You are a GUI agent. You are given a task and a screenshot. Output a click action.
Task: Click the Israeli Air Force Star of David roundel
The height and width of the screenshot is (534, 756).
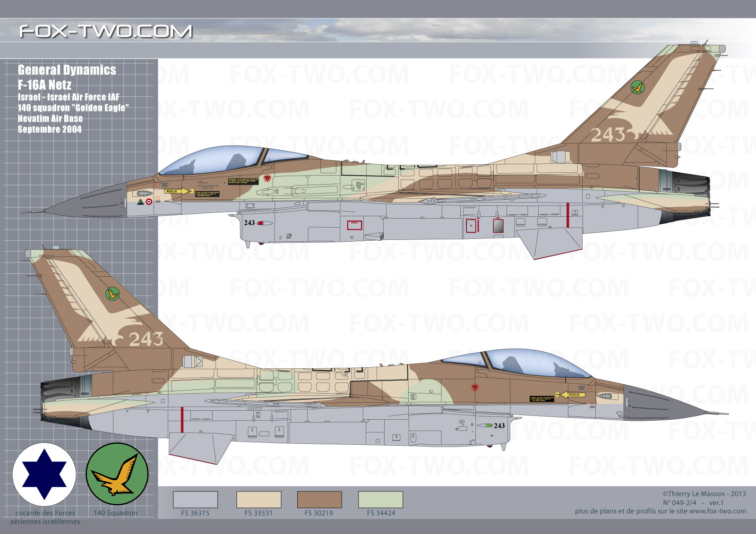(44, 475)
